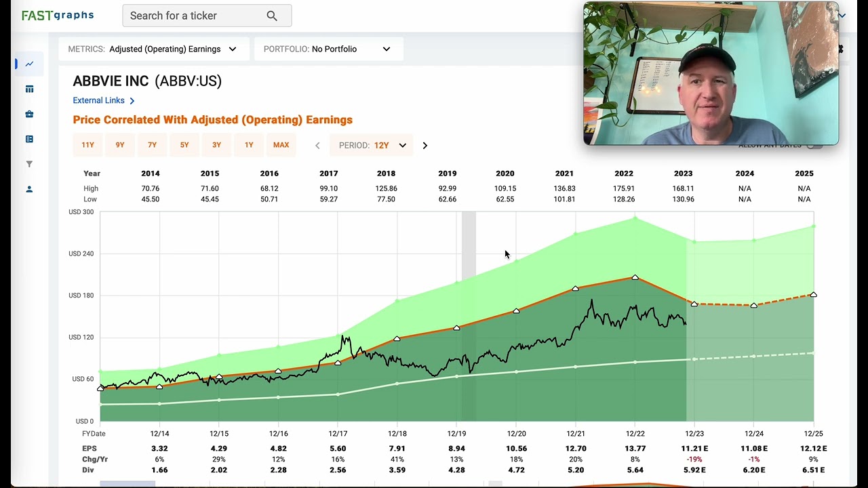Click the 12/17 dividend value 2.56
The width and height of the screenshot is (868, 488).
[338, 470]
